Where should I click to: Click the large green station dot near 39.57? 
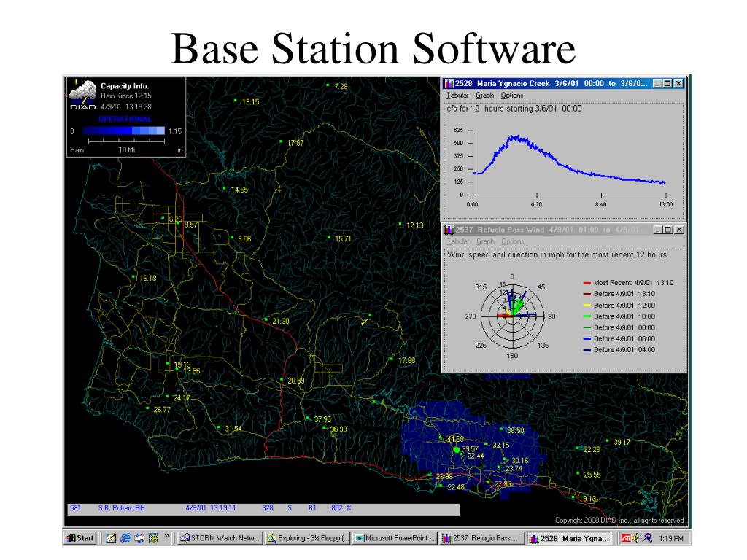[x=457, y=449]
